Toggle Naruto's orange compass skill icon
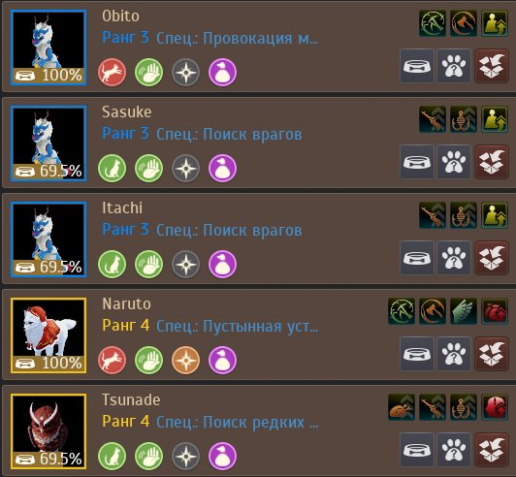 coord(186,360)
